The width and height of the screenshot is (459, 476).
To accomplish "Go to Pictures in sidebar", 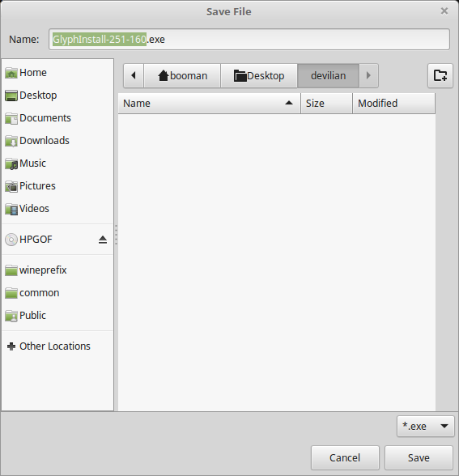I will pos(57,186).
